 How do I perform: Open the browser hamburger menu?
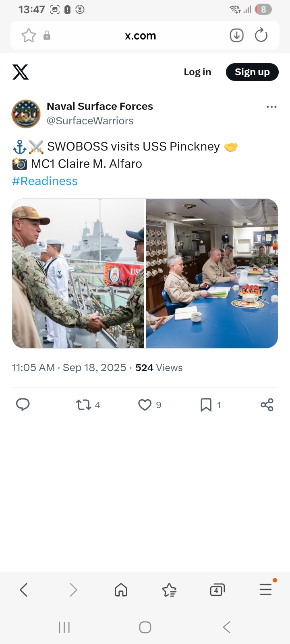[x=266, y=589]
